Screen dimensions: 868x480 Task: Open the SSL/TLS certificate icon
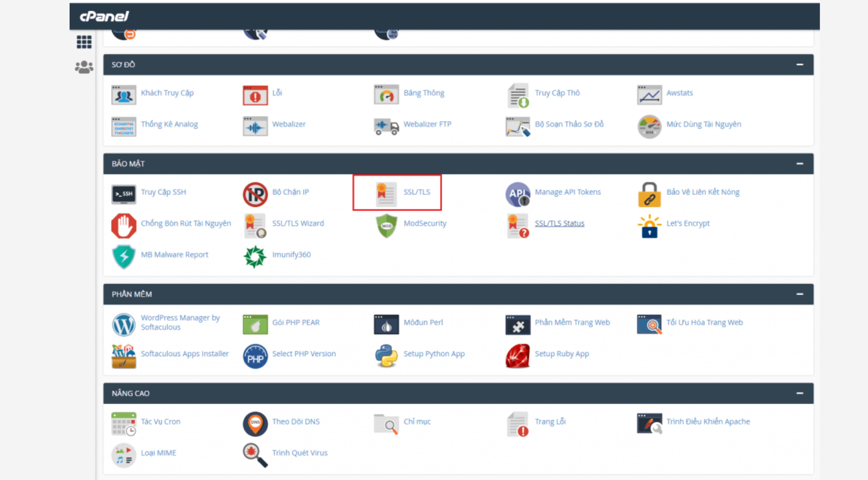point(386,194)
